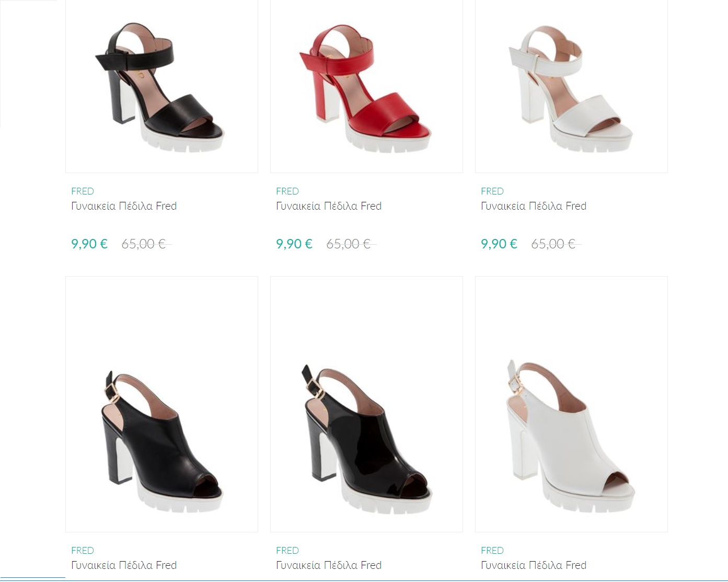Open Γυναικεία Πέδιλα Fred title under white sandal

tap(534, 206)
